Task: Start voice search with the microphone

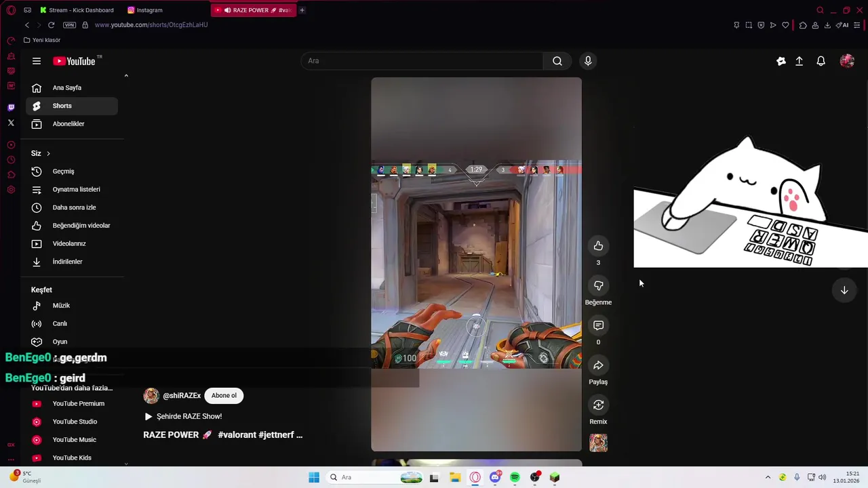Action: tap(588, 61)
